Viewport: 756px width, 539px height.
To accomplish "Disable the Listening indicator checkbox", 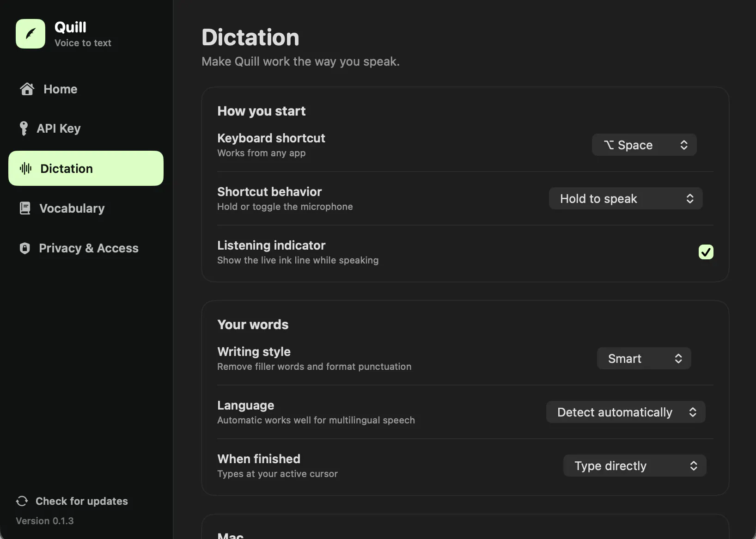I will [706, 252].
